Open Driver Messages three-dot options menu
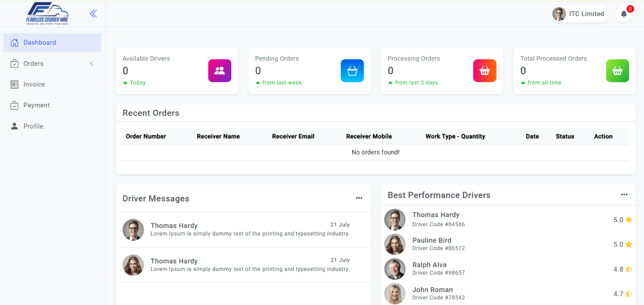This screenshot has height=305, width=644. [359, 198]
